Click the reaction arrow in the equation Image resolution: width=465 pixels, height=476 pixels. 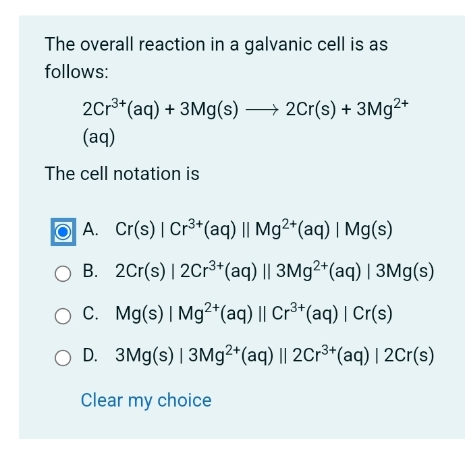point(262,110)
